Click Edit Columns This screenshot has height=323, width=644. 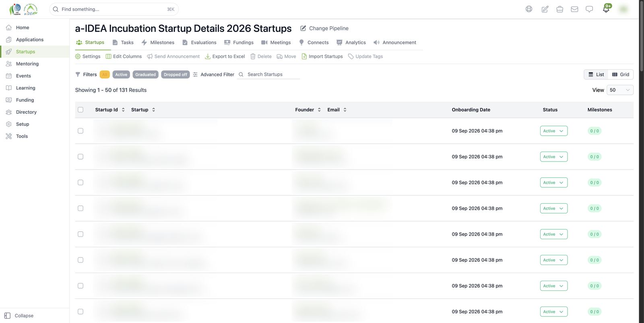click(x=124, y=56)
